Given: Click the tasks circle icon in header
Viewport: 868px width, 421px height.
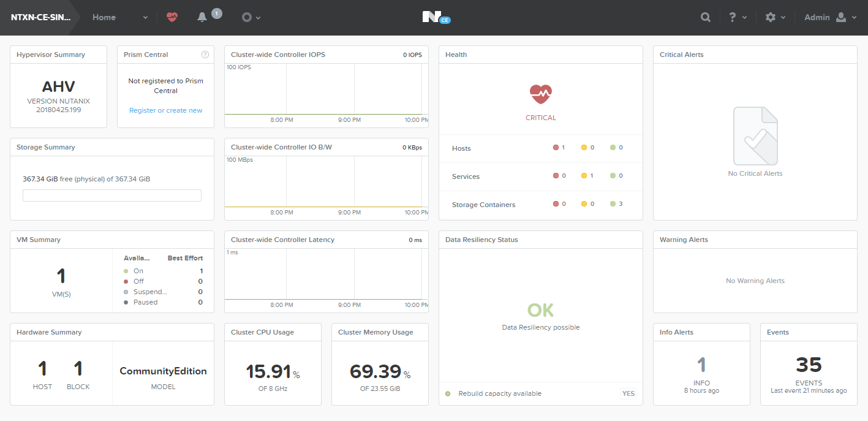Looking at the screenshot, I should coord(247,17).
